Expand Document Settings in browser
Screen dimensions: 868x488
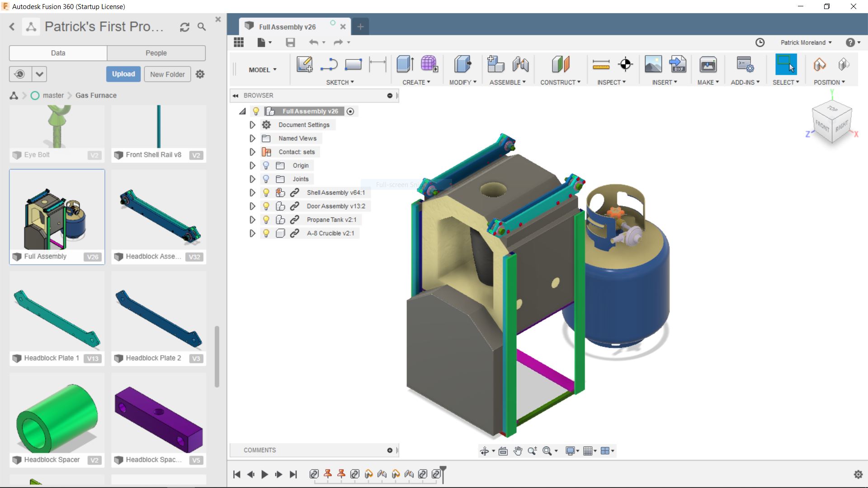pos(252,125)
